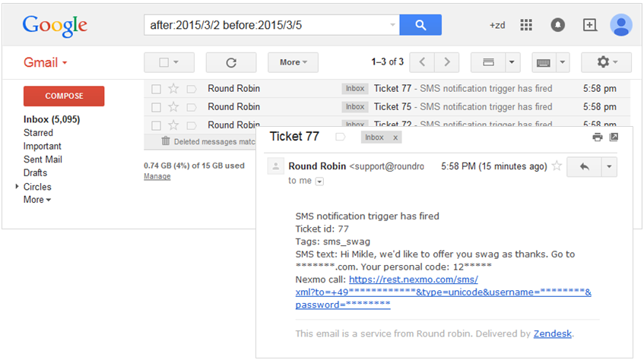Click the search query input field
The width and height of the screenshot is (644, 363).
tap(270, 25)
